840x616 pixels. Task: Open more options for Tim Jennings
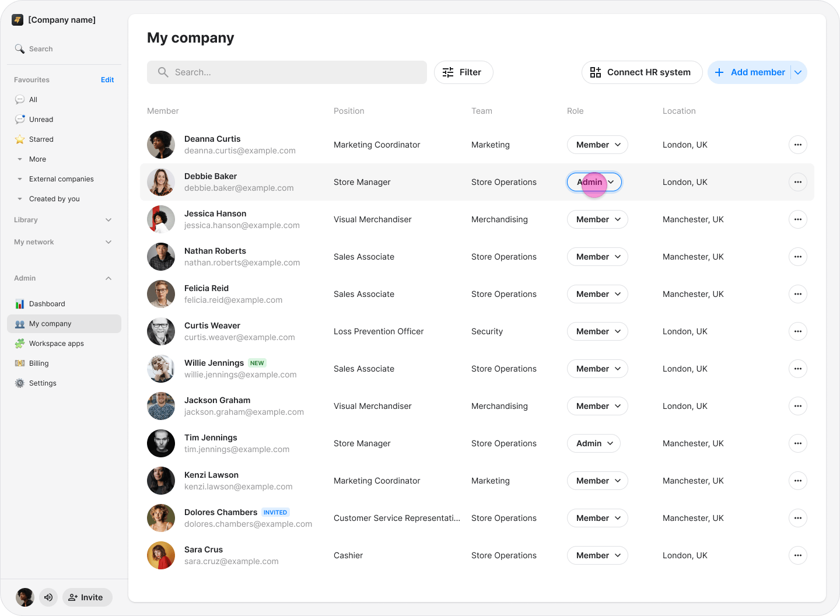pyautogui.click(x=798, y=443)
